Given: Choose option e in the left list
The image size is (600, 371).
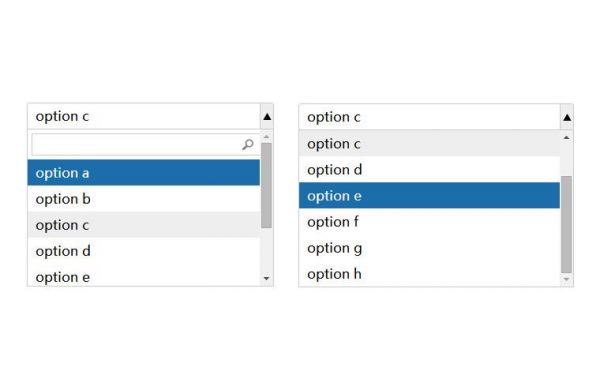Looking at the screenshot, I should (144, 275).
